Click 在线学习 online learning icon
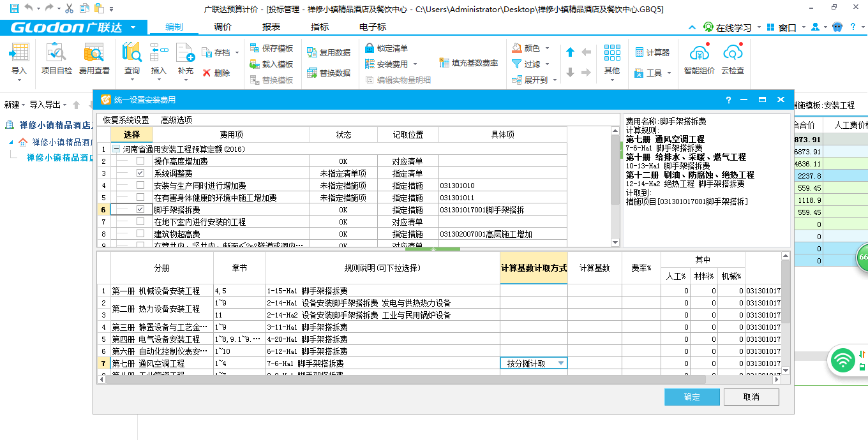868x440 pixels. click(x=708, y=27)
